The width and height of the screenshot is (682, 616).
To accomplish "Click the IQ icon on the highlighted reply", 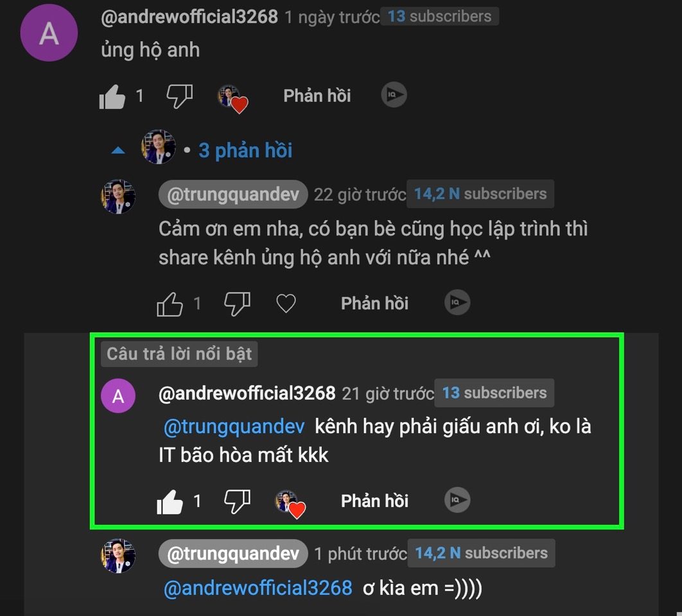I will pyautogui.click(x=457, y=501).
